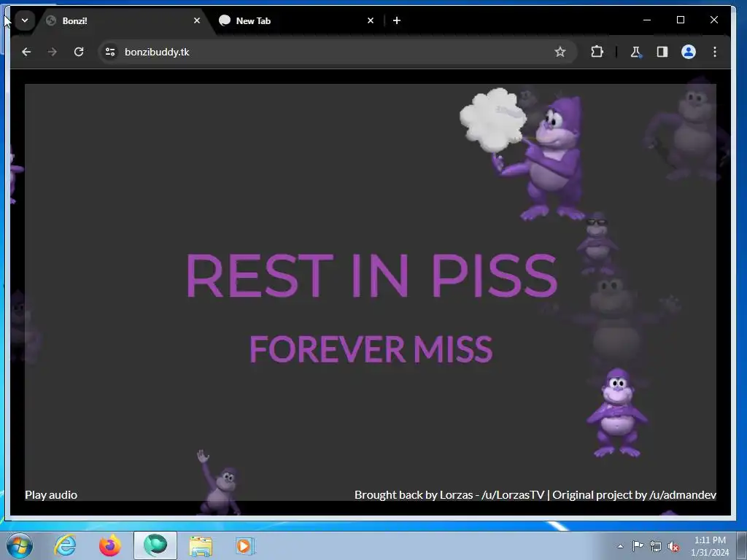Open Windows Explorer folder from taskbar
Viewport: 747px width, 560px height.
pyautogui.click(x=201, y=545)
